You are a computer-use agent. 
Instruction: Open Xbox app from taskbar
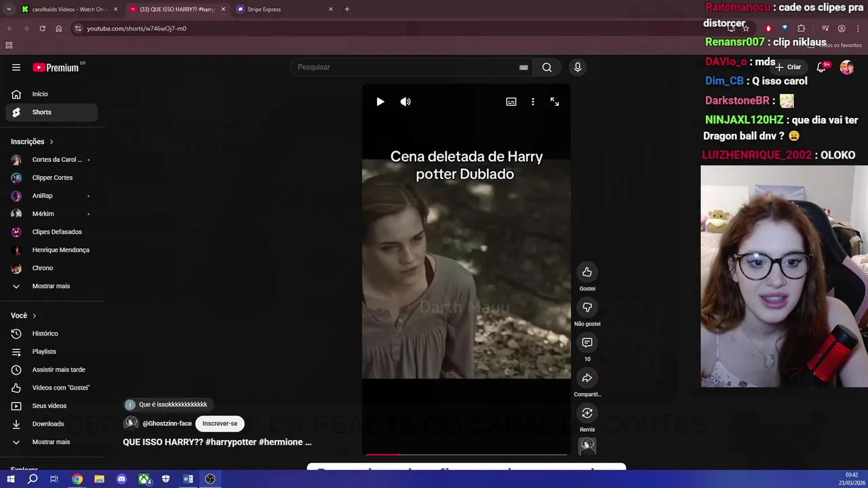[144, 479]
